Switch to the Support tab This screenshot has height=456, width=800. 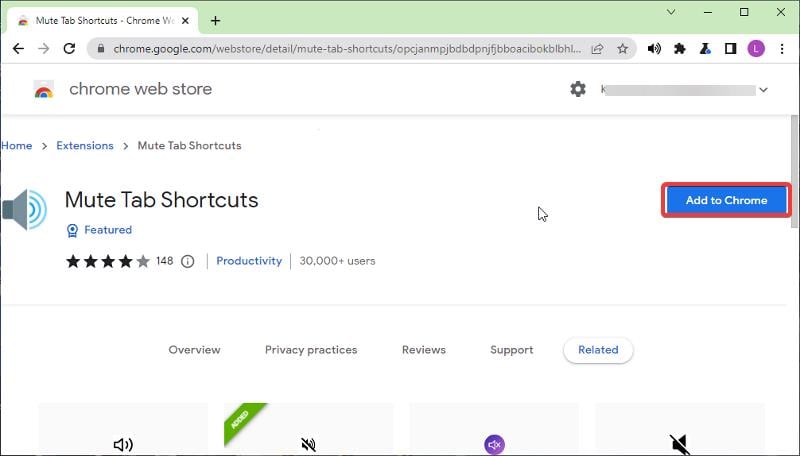[x=512, y=350]
